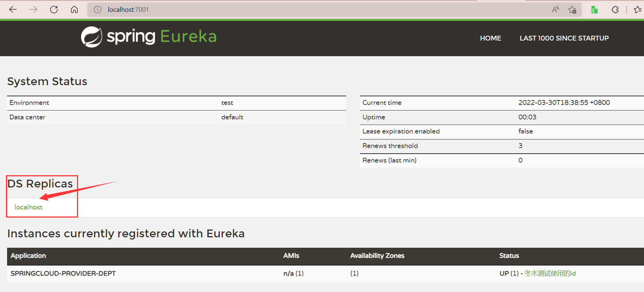Open LAST 1000 SINCE STARTUP navigation item
This screenshot has width=644, height=292.
(x=564, y=38)
